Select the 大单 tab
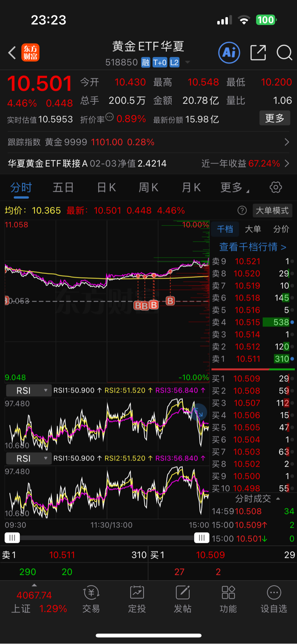Image resolution: width=297 pixels, height=644 pixels. tap(253, 229)
